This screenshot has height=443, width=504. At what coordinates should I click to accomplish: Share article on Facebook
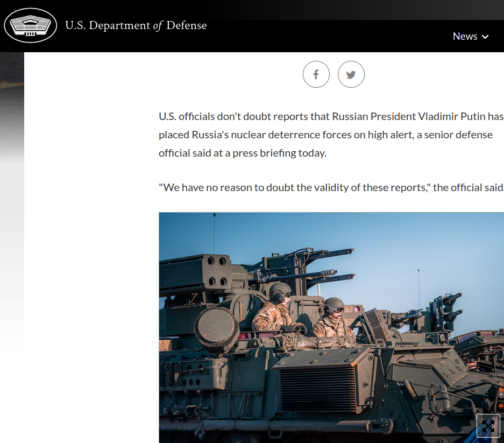click(316, 74)
